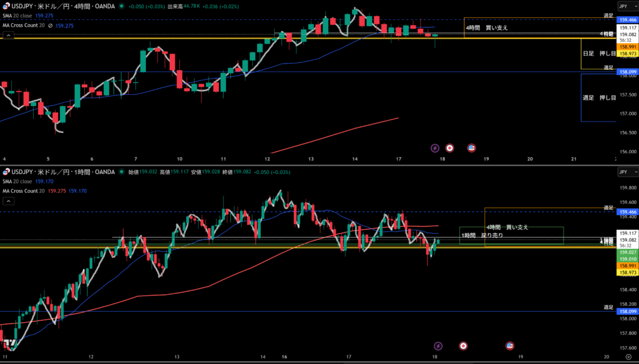639x364 pixels.
Task: Click the blue 159.466 price label on the top axis
Action: (x=627, y=20)
